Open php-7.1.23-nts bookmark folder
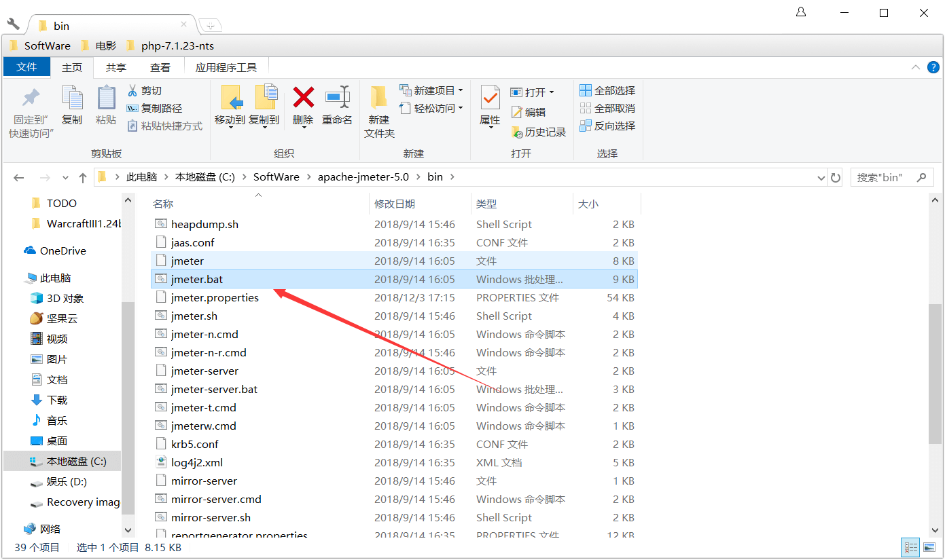Image resolution: width=945 pixels, height=560 pixels. [171, 45]
